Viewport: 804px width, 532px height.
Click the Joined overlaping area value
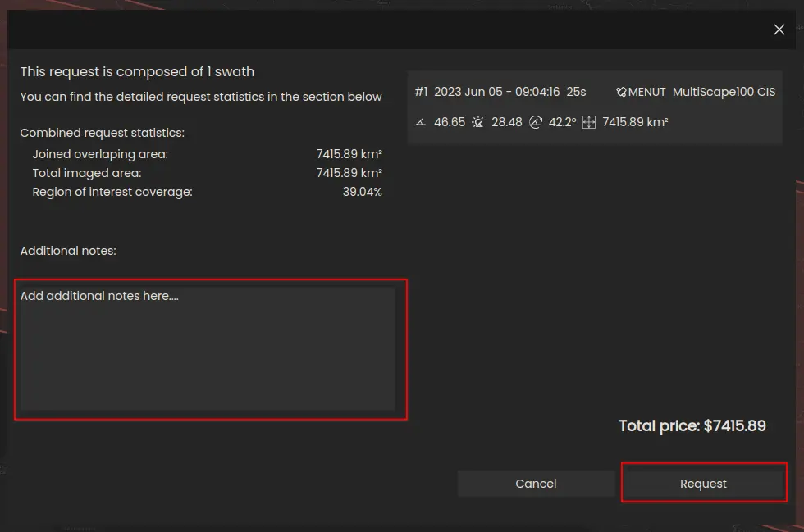[349, 154]
